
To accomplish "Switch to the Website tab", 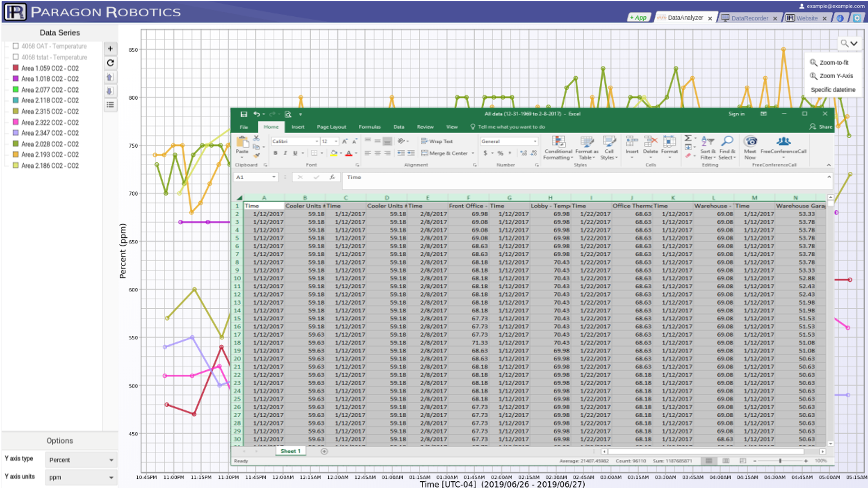I will coord(807,18).
